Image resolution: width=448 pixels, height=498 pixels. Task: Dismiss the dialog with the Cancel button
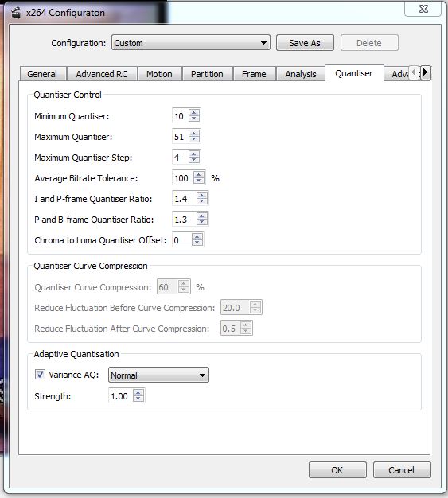pos(402,469)
